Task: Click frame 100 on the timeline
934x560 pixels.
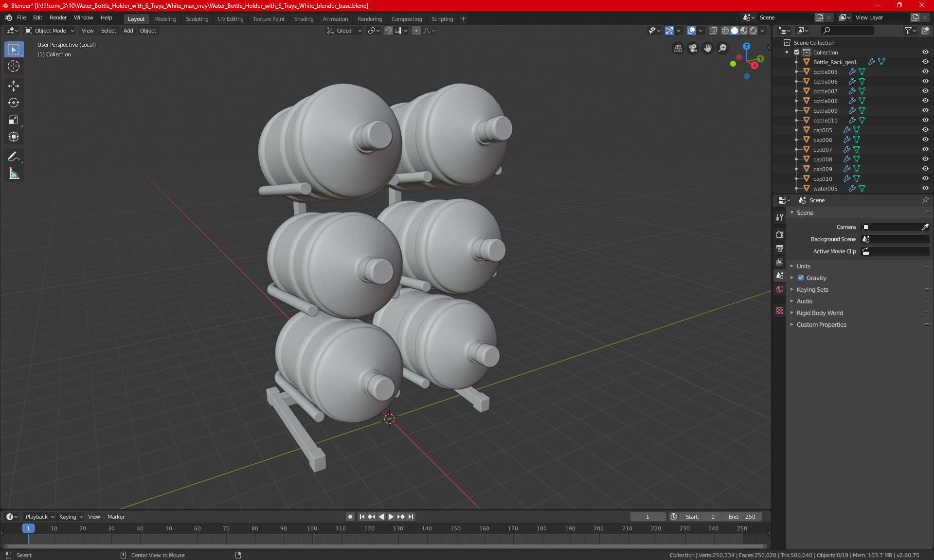Action: pyautogui.click(x=312, y=529)
